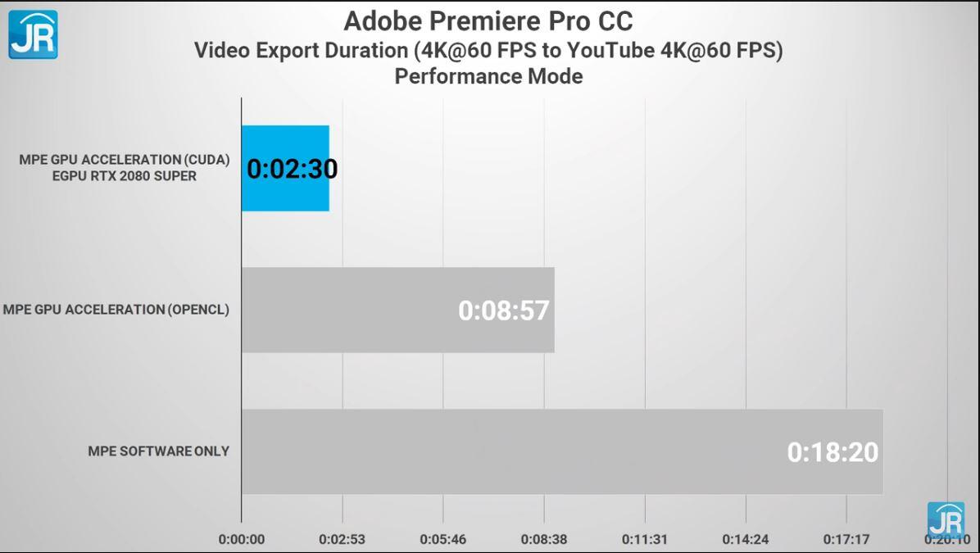Click the 0:17:17 axis tick label
The height and width of the screenshot is (553, 980).
(846, 539)
